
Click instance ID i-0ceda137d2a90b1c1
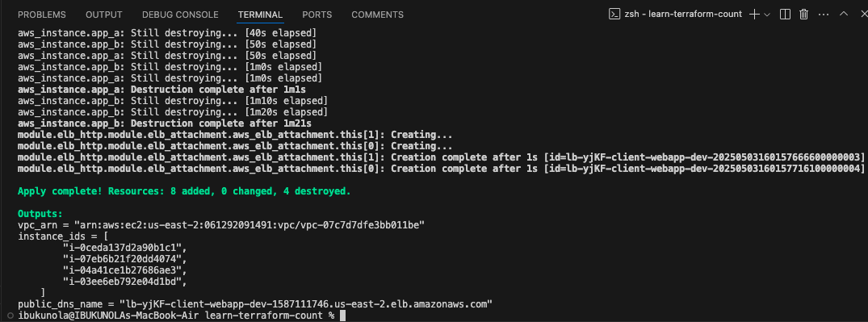[x=125, y=247]
